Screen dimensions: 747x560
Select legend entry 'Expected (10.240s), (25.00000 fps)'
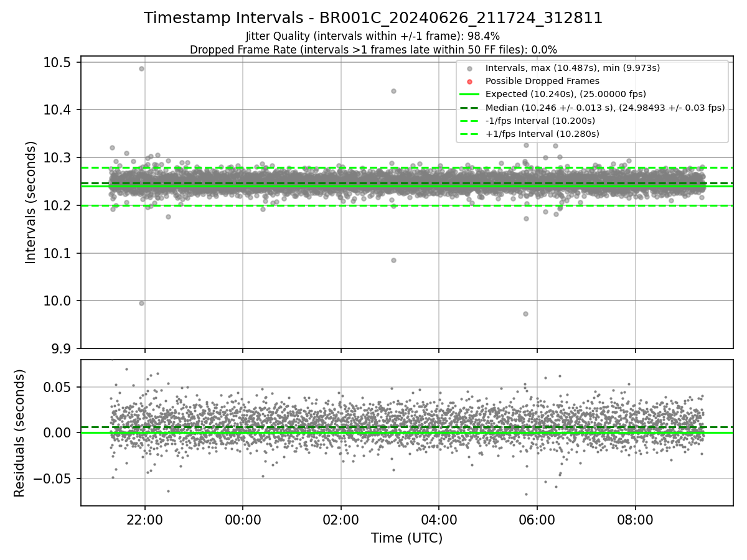click(x=566, y=94)
